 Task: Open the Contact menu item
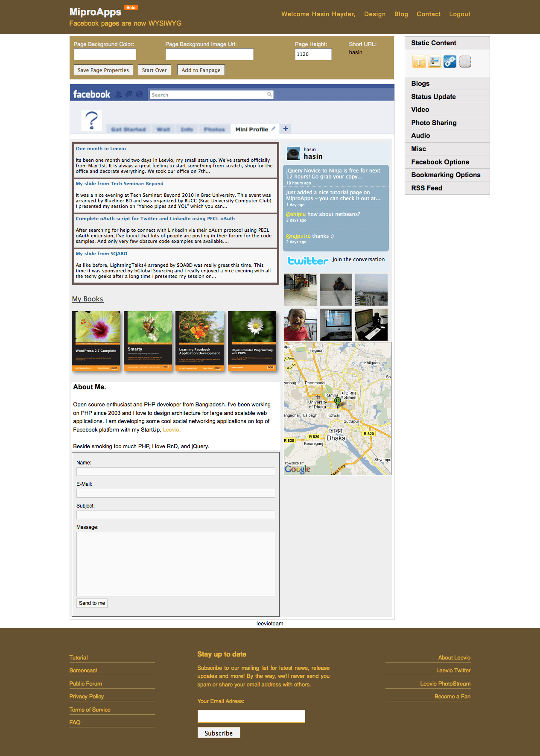429,14
